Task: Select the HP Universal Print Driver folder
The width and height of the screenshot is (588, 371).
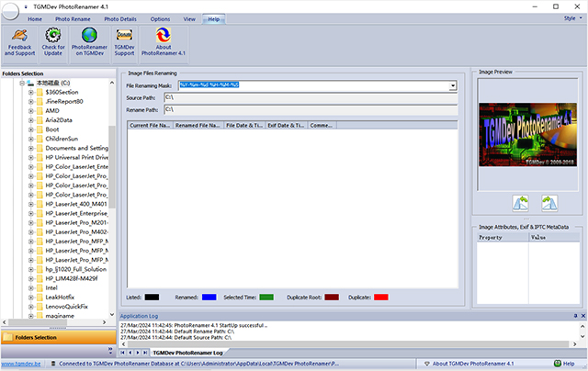Action: click(76, 157)
